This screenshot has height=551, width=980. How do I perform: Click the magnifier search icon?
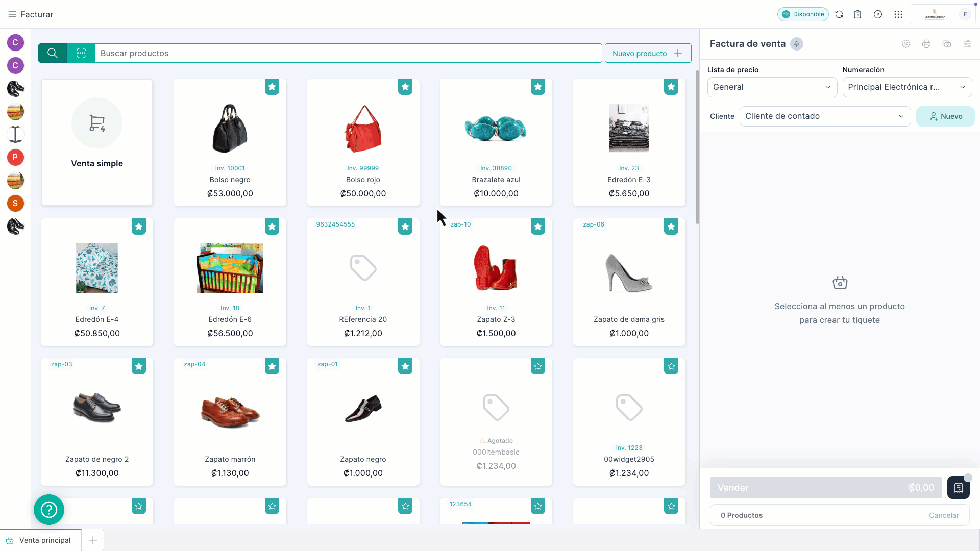[53, 53]
